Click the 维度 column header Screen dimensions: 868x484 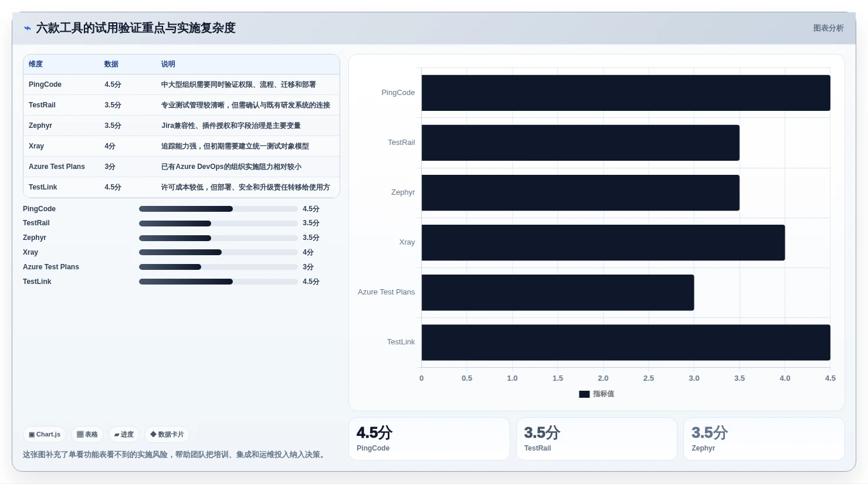click(36, 64)
